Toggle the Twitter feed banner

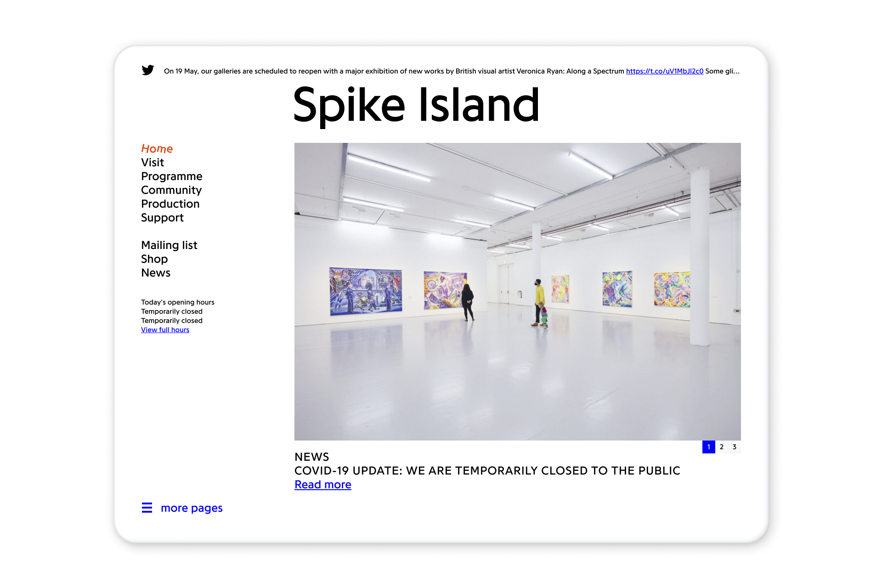pos(147,71)
